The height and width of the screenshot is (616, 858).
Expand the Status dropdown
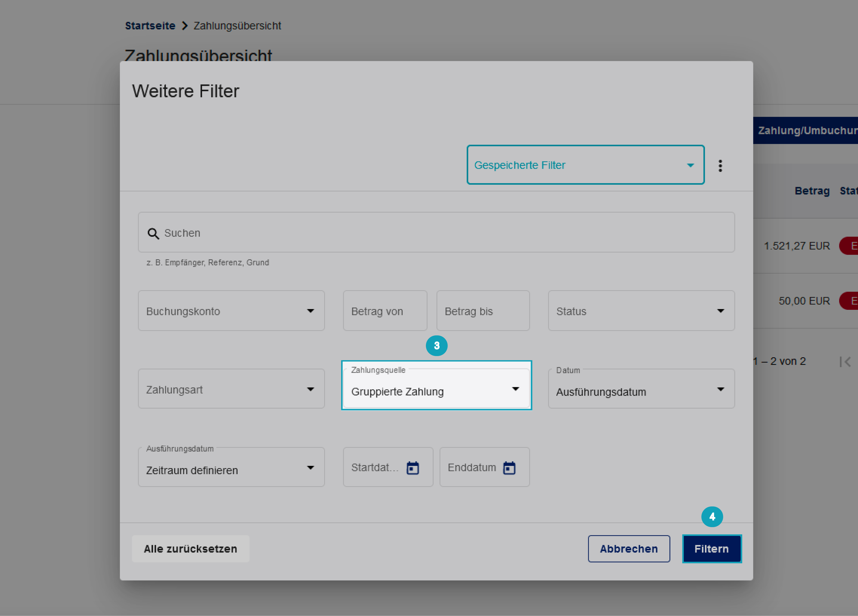[641, 311]
